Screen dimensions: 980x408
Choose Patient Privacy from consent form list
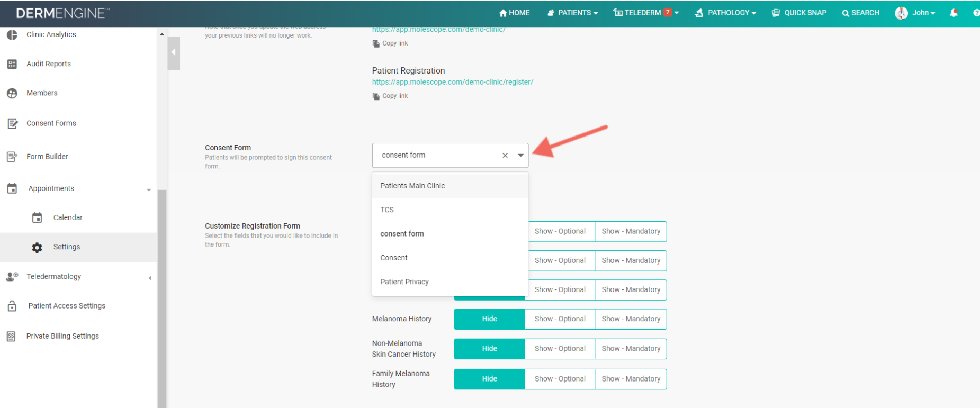click(x=404, y=282)
